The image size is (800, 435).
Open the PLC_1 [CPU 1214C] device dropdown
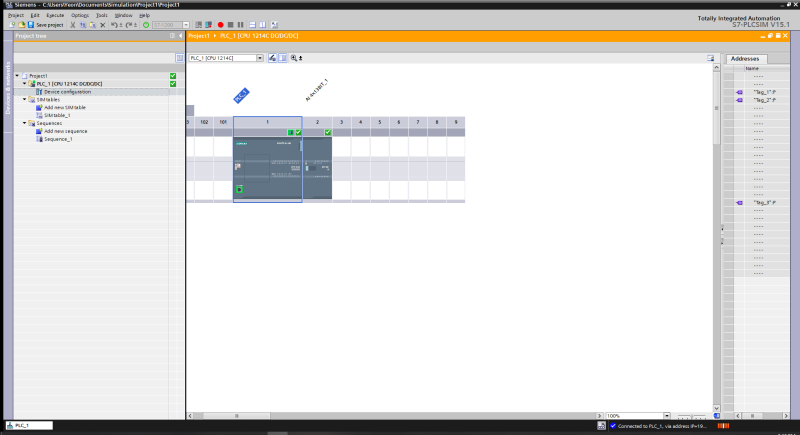tap(260, 58)
